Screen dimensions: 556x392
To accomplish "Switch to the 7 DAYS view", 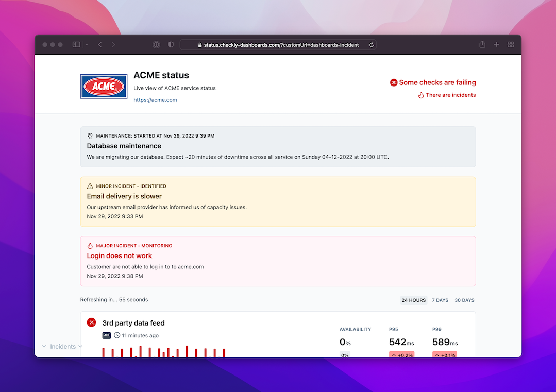I will pyautogui.click(x=440, y=300).
